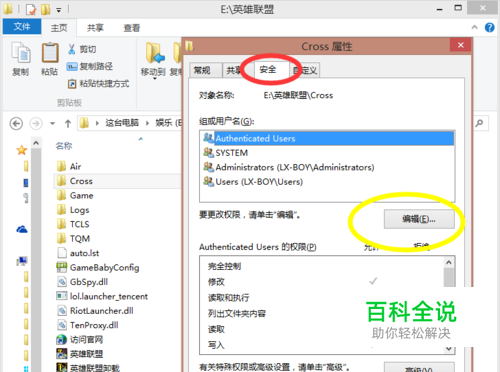
Task: Click the navigation pane scroll-up arrow
Action: pyautogui.click(x=36, y=143)
